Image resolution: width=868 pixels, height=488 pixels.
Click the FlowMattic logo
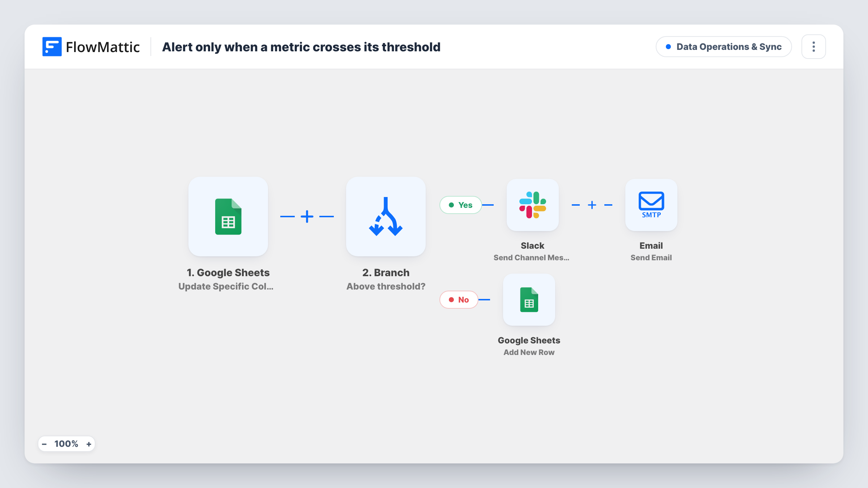pyautogui.click(x=91, y=47)
